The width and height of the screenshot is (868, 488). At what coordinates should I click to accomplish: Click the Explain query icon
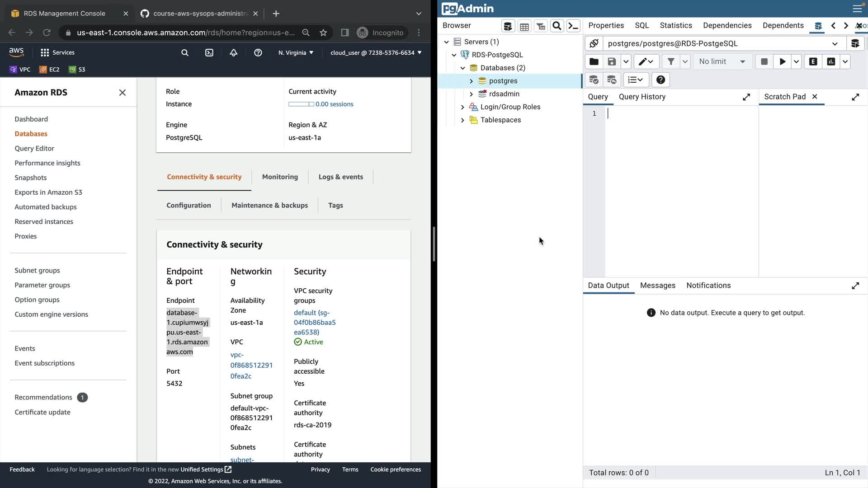click(813, 62)
